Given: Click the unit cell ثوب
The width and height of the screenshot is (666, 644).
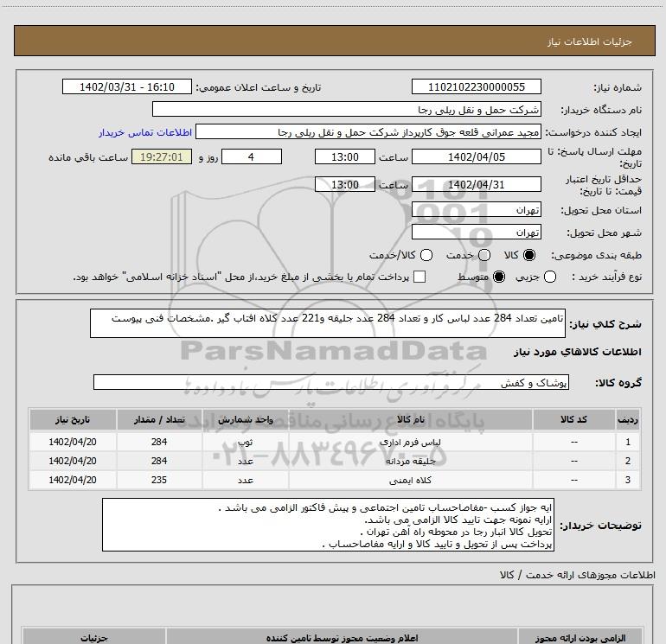Looking at the screenshot, I should (x=245, y=442).
